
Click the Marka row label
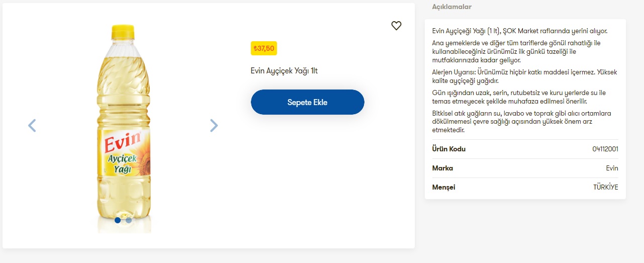click(442, 168)
